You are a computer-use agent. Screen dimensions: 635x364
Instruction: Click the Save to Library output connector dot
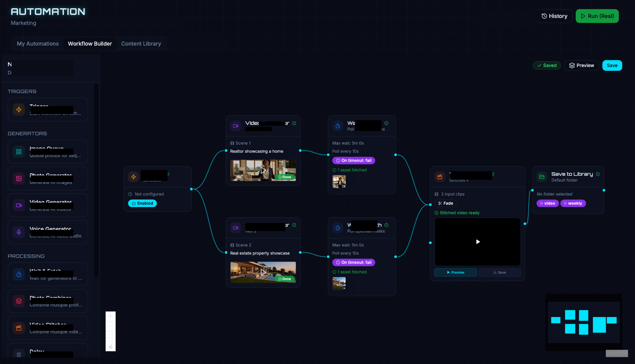[604, 190]
